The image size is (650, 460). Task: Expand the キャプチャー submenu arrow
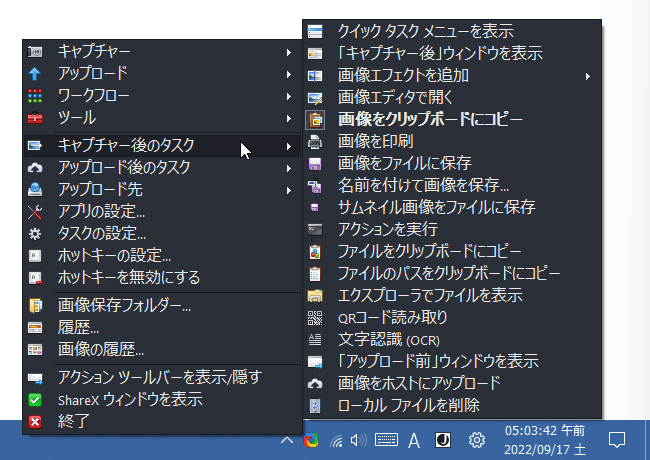pyautogui.click(x=289, y=52)
